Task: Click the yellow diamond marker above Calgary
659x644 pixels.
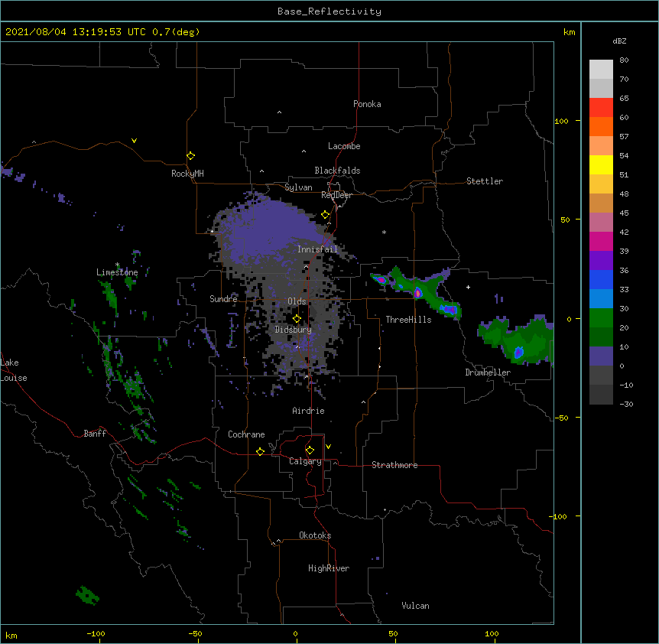Action: [x=310, y=450]
